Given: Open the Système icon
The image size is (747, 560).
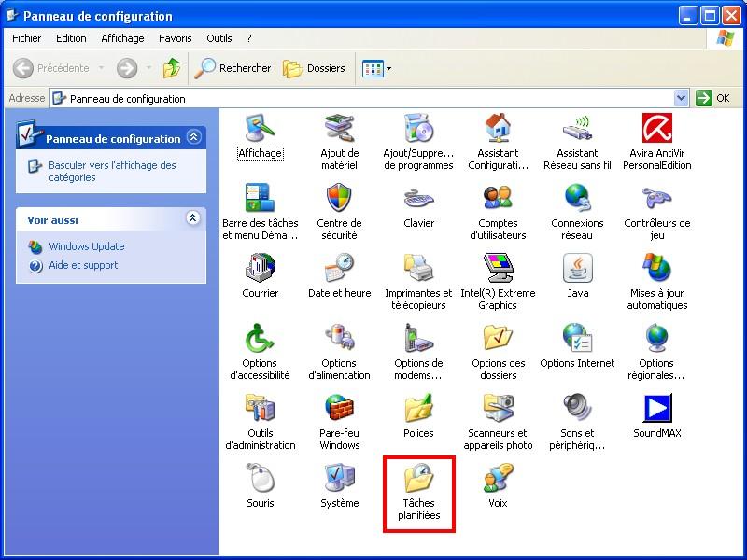Looking at the screenshot, I should point(339,478).
